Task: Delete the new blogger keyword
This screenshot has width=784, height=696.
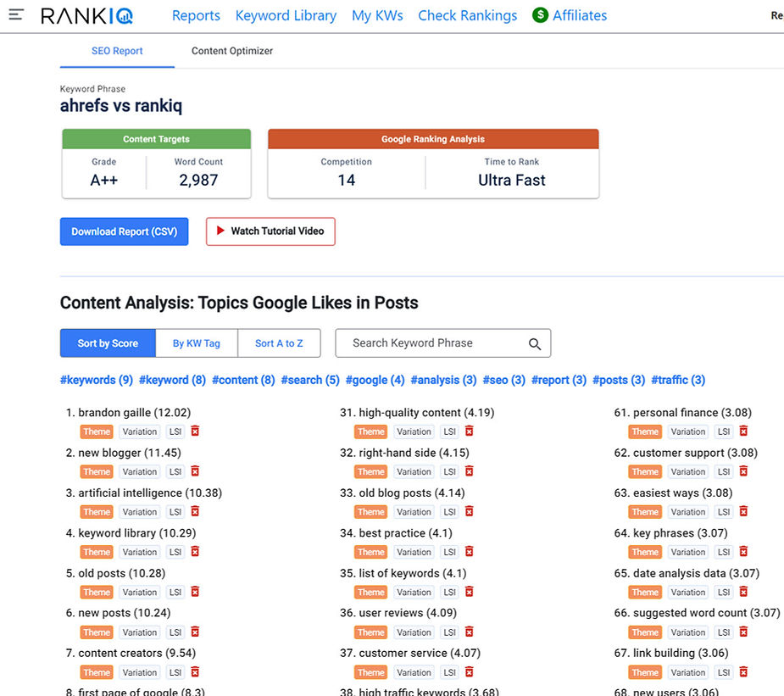Action: (x=195, y=471)
